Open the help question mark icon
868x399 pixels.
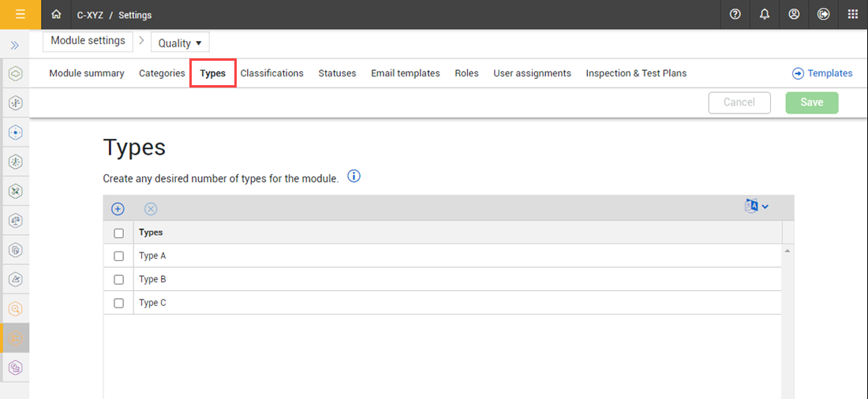pos(735,14)
